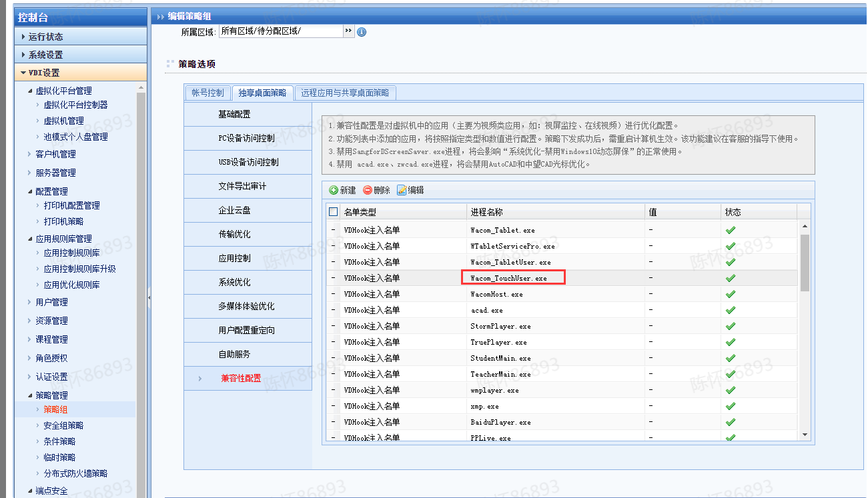Expand the 端点安全 tree node
The image size is (868, 498).
point(29,491)
